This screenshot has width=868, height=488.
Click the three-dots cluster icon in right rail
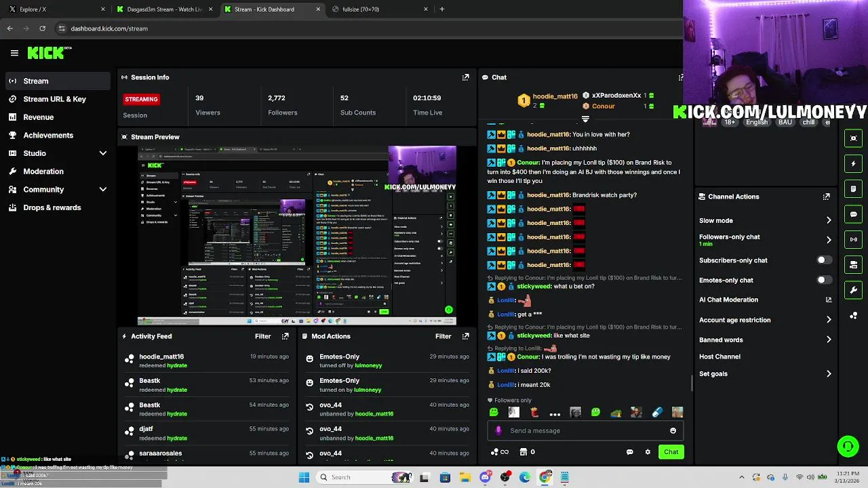(x=854, y=316)
